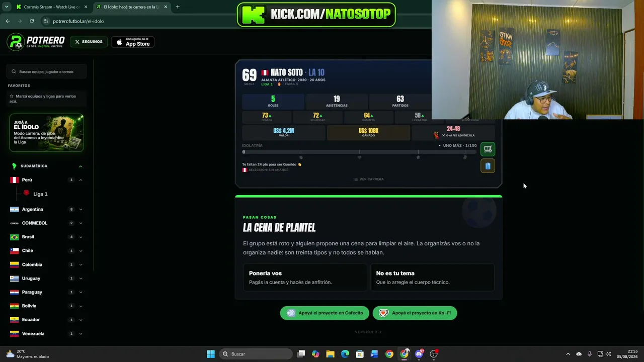The width and height of the screenshot is (644, 362).
Task: Collapse the Perú leagues list
Action: [x=80, y=180]
